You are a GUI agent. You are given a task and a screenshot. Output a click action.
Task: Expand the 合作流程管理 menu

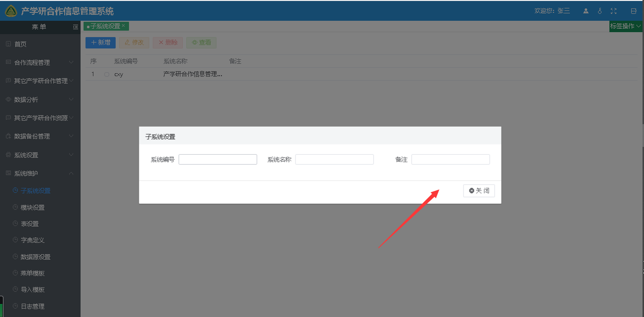[x=40, y=62]
